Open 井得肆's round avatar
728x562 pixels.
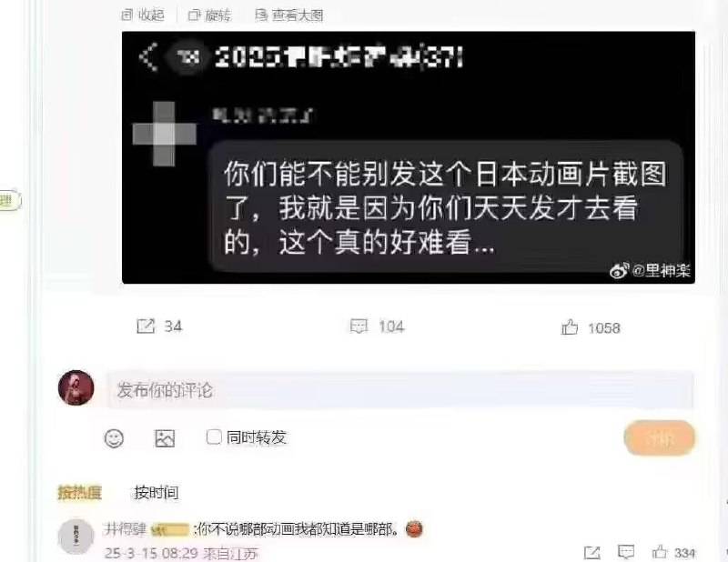(76, 537)
